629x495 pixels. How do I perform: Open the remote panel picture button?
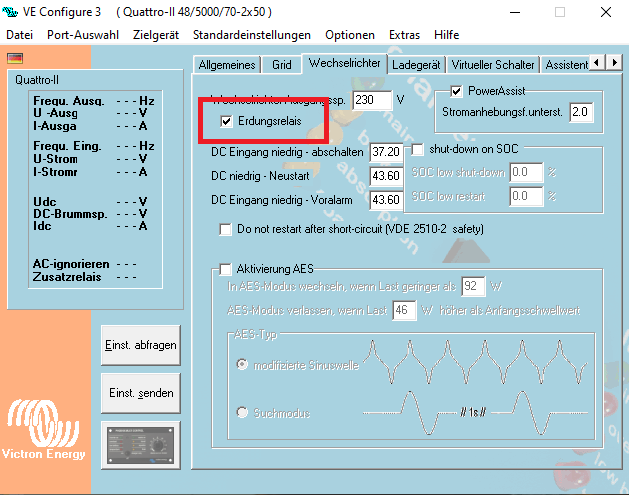click(141, 445)
